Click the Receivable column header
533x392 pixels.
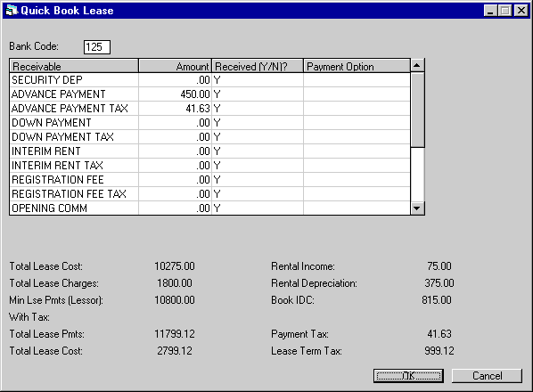(x=74, y=66)
